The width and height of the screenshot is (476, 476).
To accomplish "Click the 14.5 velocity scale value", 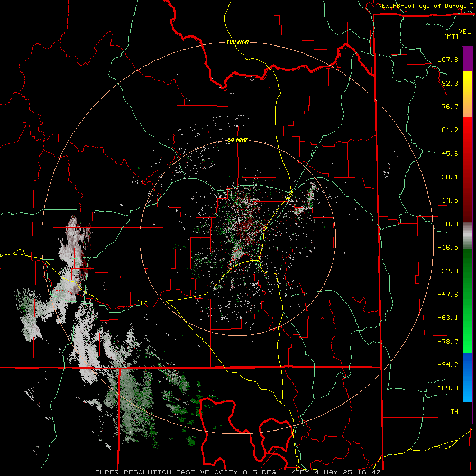I will pyautogui.click(x=450, y=200).
